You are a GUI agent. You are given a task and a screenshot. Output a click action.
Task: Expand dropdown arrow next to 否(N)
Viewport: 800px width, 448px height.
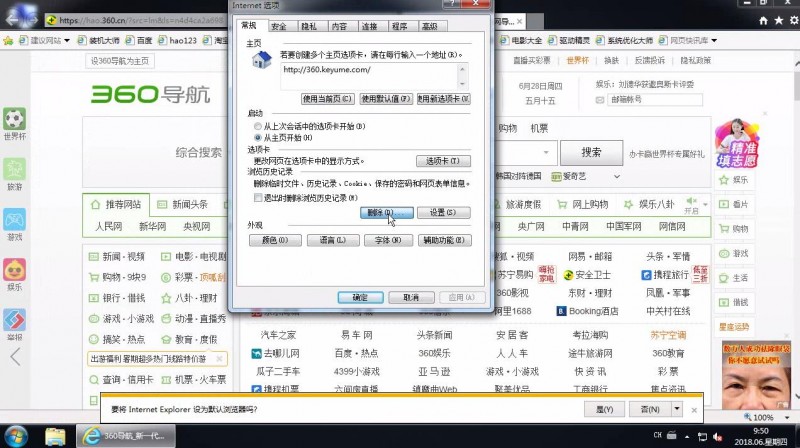[677, 409]
